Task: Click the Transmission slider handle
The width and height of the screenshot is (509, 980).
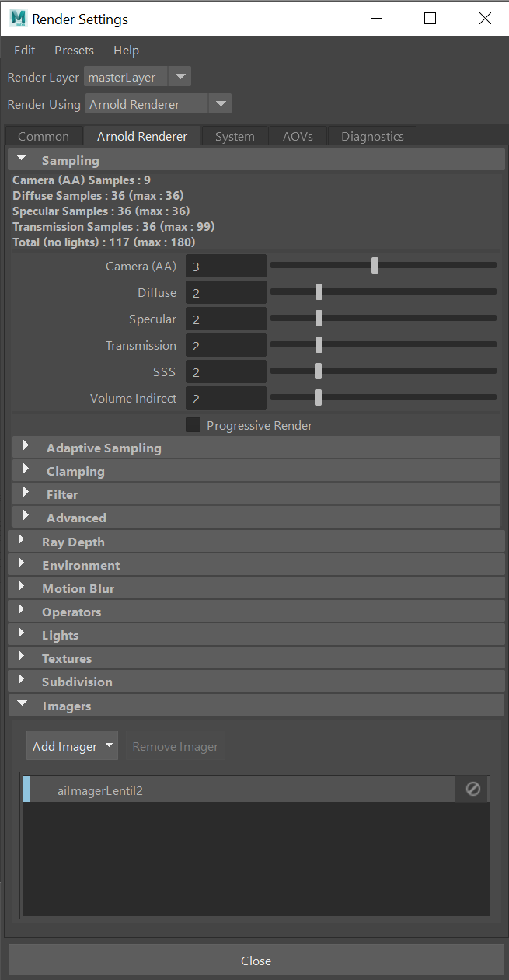Action: [319, 345]
